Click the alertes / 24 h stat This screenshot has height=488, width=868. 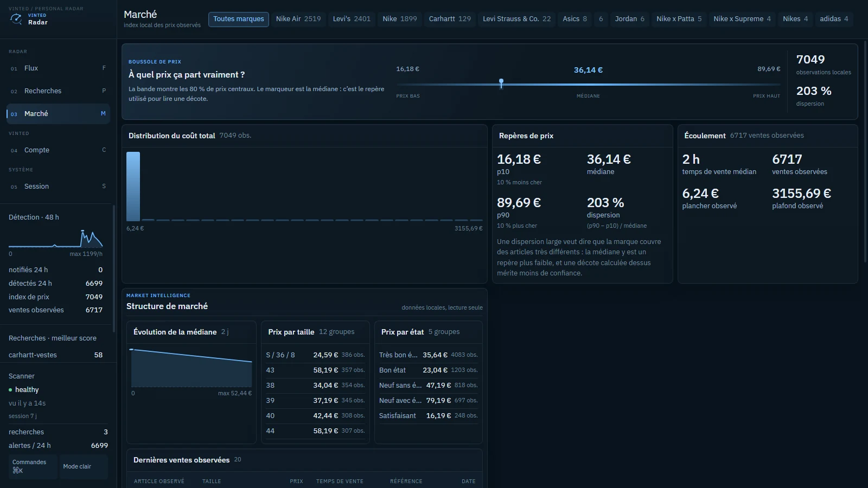point(58,446)
